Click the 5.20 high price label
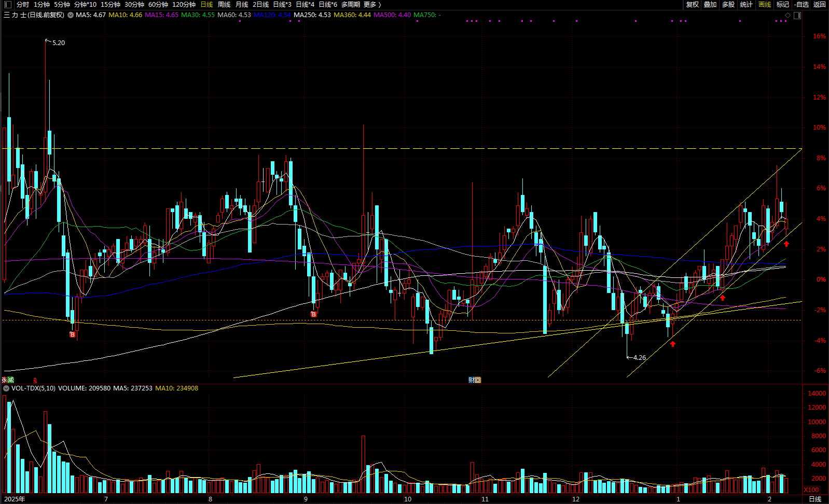Screen dimensions: 829x504 tap(59, 43)
